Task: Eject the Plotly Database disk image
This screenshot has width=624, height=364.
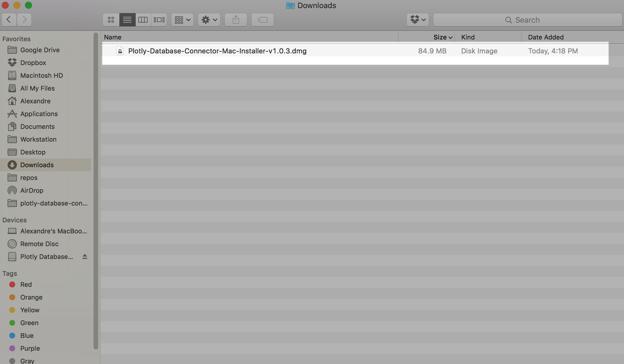Action: pyautogui.click(x=85, y=256)
